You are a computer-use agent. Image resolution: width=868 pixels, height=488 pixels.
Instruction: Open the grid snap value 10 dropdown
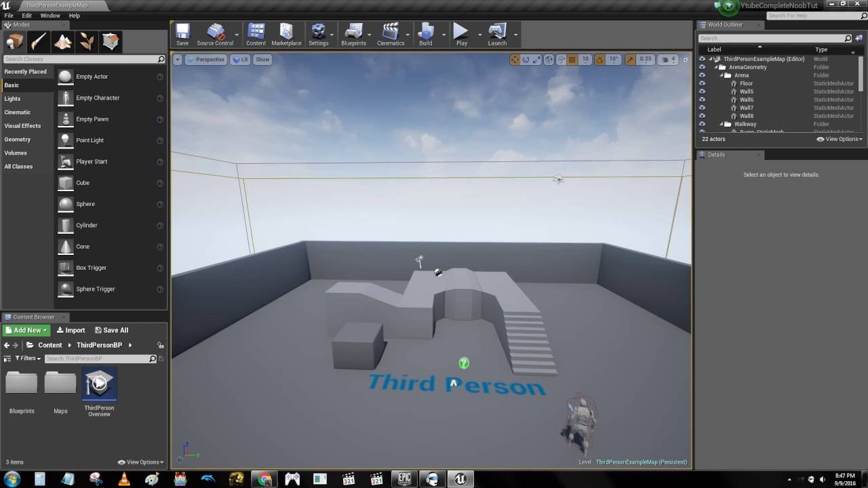586,60
